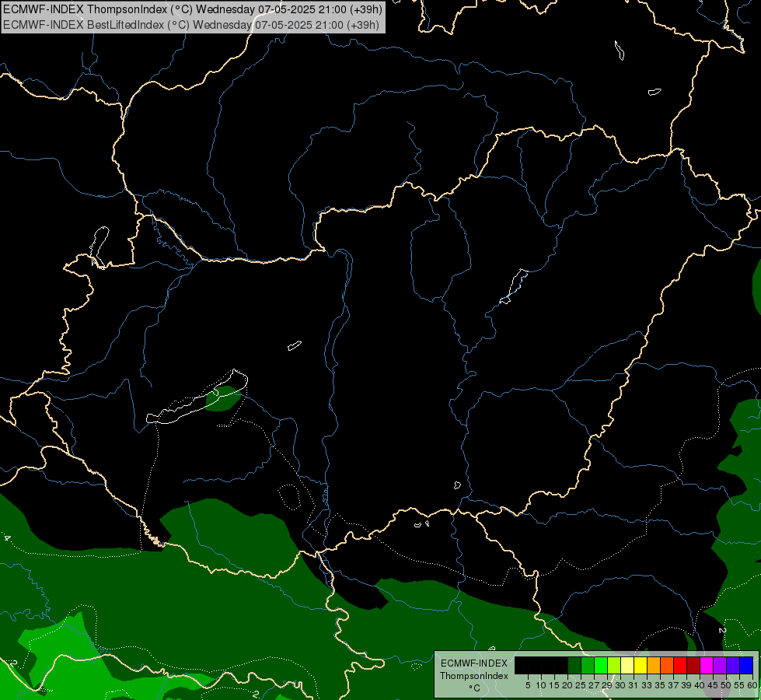Click the ThompsonIndex label in the legend
The width and height of the screenshot is (761, 700).
pos(474,676)
